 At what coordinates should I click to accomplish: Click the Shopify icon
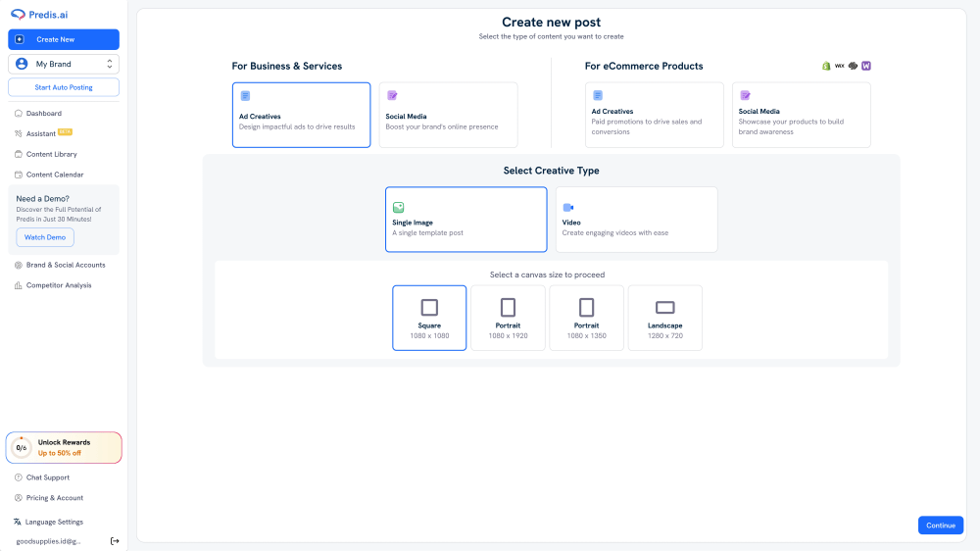pyautogui.click(x=826, y=66)
